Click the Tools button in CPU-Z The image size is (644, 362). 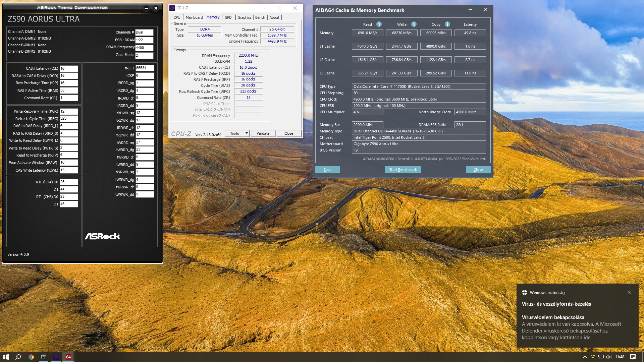coord(234,133)
